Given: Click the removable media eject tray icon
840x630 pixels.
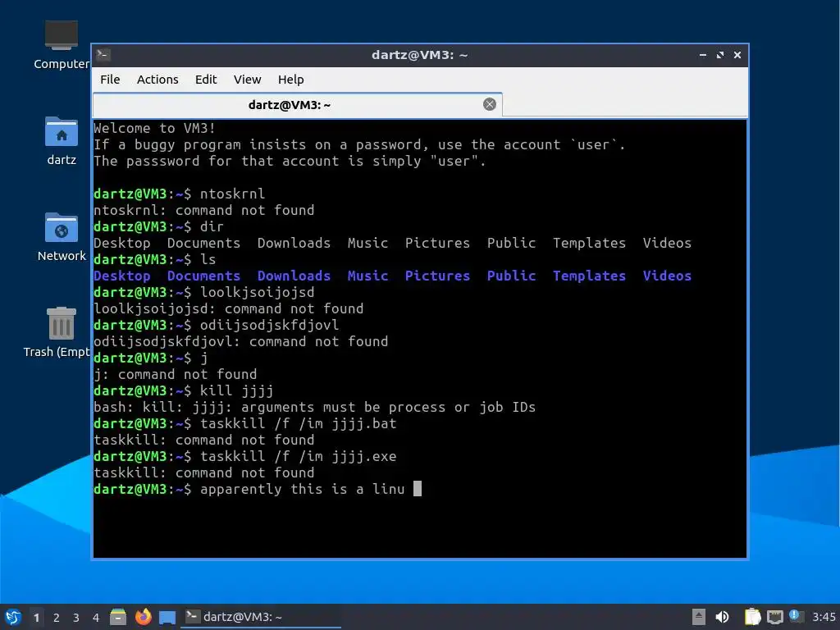Looking at the screenshot, I should pos(698,617).
